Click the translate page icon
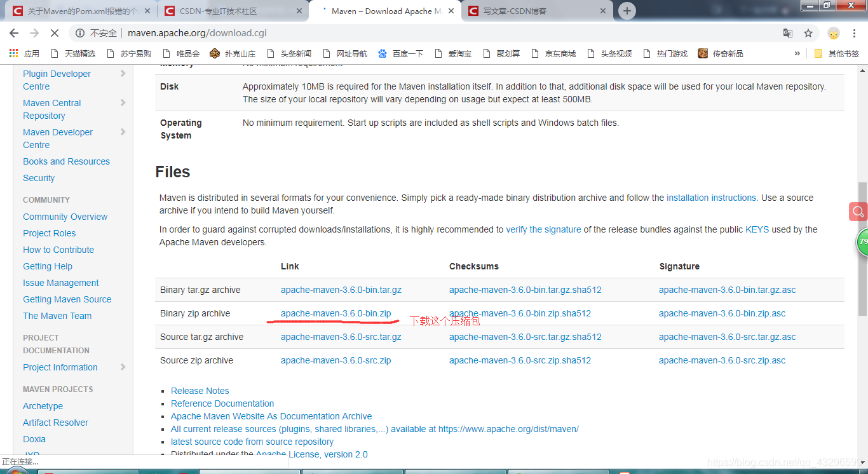Screen dimensions: 868x474 pyautogui.click(x=788, y=33)
